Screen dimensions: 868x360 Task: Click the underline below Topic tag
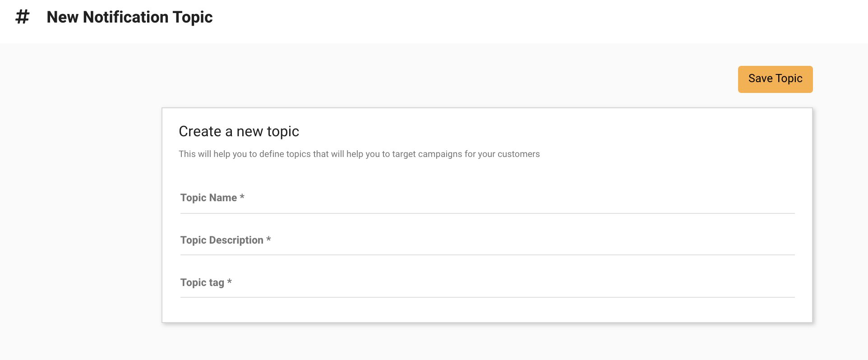click(x=487, y=297)
